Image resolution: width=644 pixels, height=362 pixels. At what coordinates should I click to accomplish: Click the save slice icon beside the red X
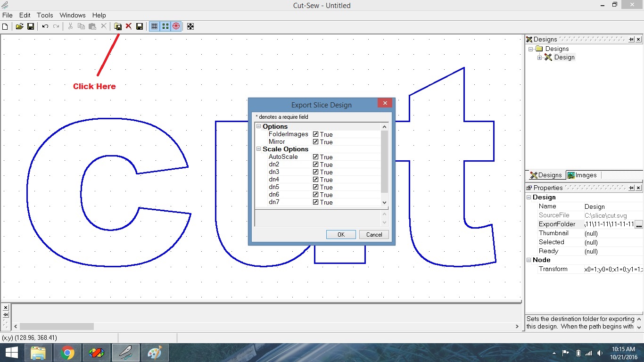[139, 26]
